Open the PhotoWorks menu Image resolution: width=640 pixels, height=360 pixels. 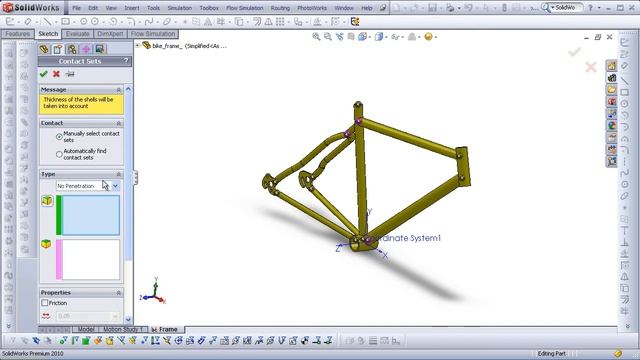click(312, 8)
